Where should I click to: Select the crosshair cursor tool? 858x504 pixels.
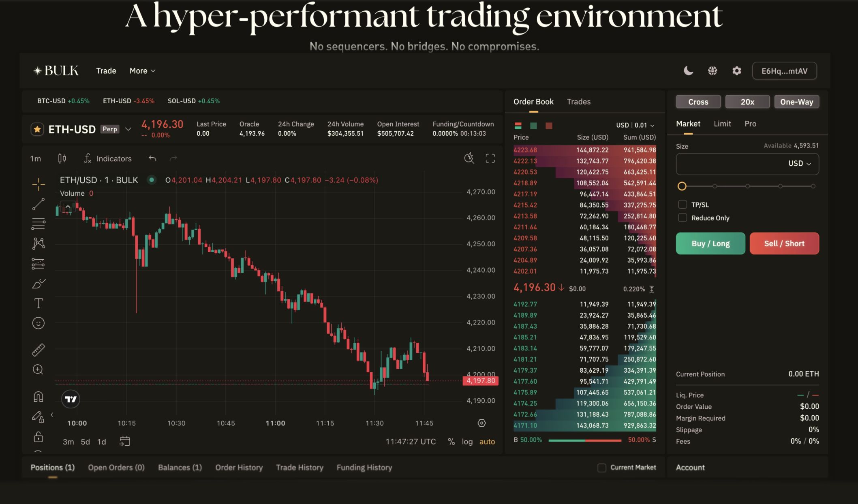pyautogui.click(x=38, y=184)
